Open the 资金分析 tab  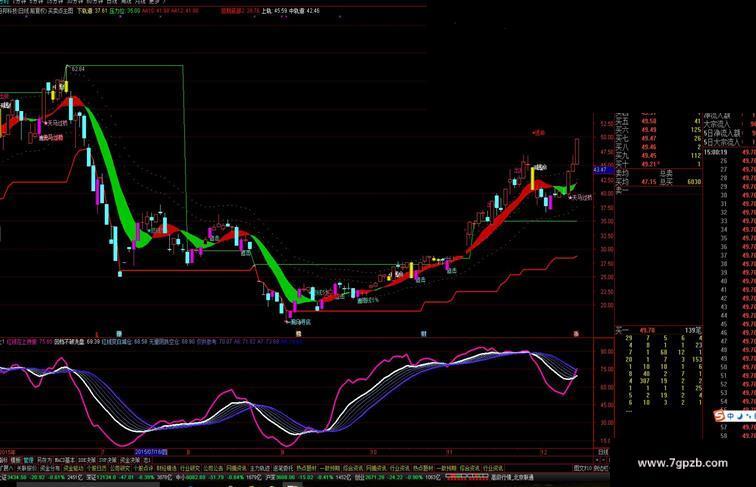point(50,468)
